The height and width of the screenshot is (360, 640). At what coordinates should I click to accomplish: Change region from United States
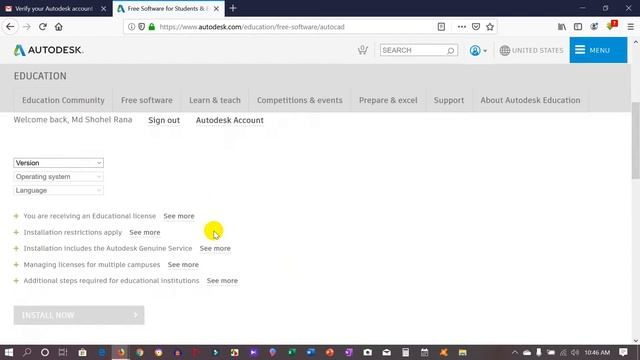click(x=531, y=51)
